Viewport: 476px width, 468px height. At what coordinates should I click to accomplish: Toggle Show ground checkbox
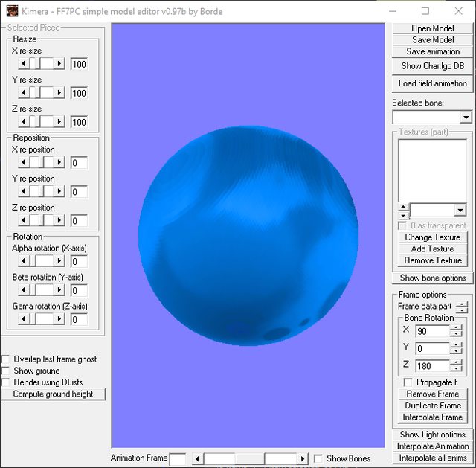(x=5, y=371)
